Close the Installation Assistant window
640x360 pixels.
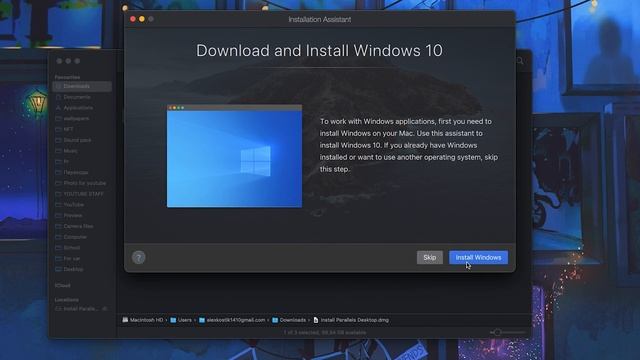(133, 19)
